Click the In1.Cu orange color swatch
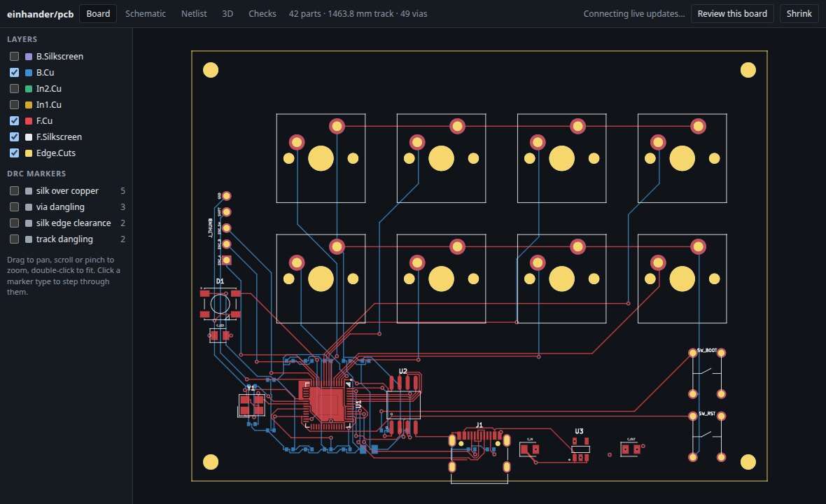The width and height of the screenshot is (826, 504). pyautogui.click(x=29, y=105)
